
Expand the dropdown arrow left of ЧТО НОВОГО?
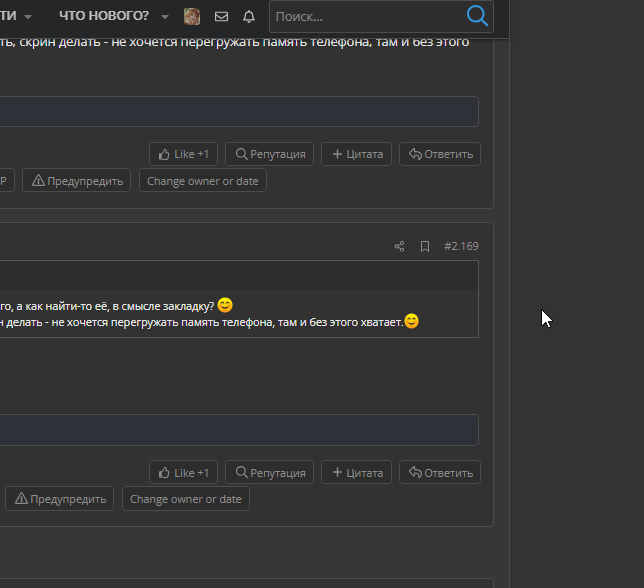28,17
